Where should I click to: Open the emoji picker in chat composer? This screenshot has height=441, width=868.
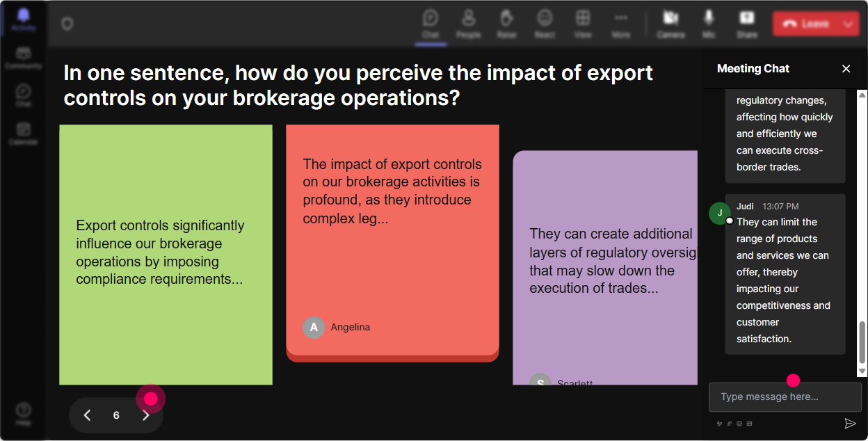[x=739, y=423]
